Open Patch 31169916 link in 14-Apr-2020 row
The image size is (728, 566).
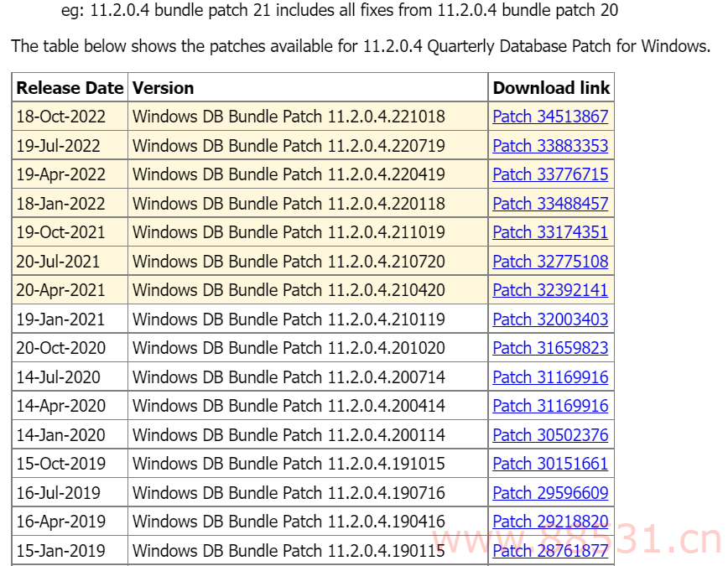[x=550, y=406]
